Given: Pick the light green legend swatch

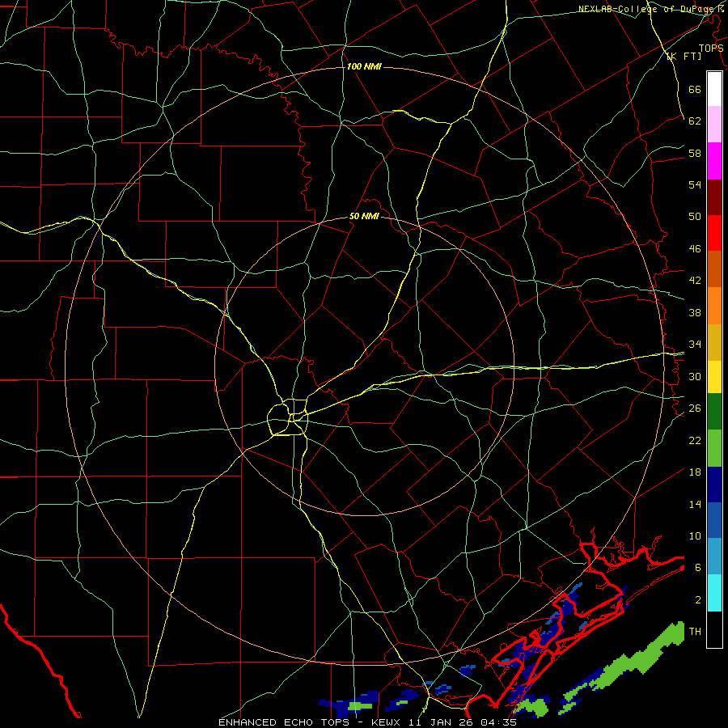Looking at the screenshot, I should (x=714, y=448).
